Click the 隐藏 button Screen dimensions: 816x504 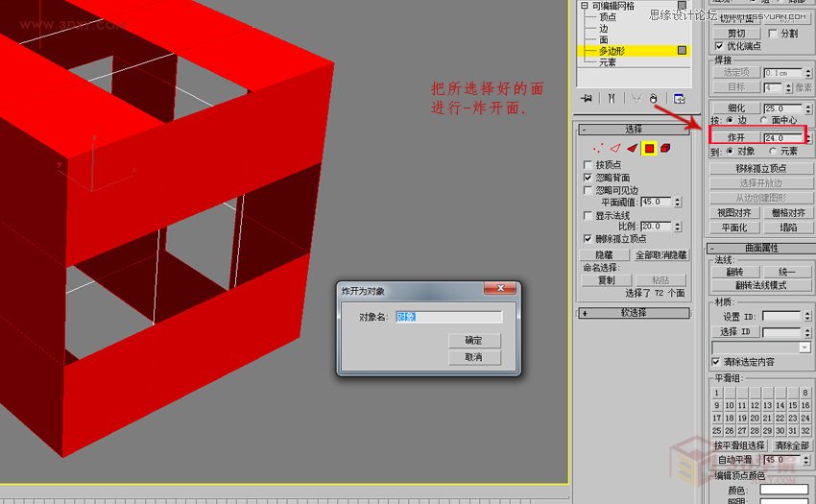[x=604, y=255]
